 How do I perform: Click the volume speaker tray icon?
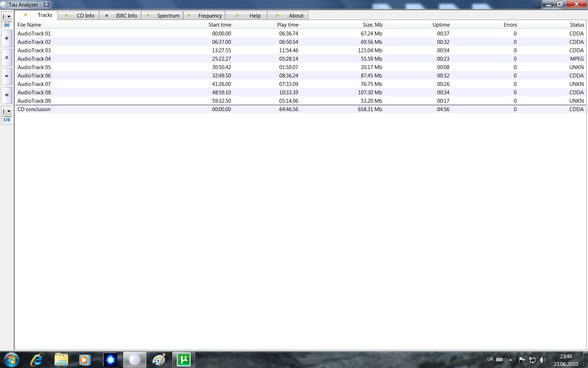[x=542, y=360]
